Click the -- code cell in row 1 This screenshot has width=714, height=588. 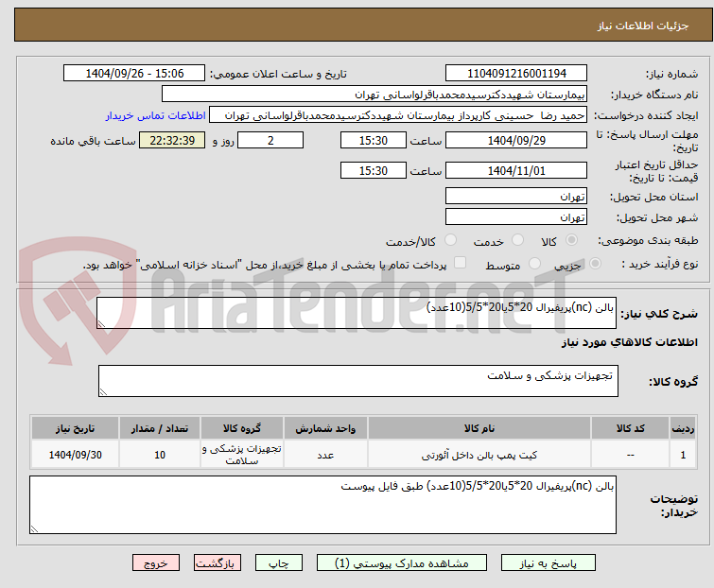point(630,455)
